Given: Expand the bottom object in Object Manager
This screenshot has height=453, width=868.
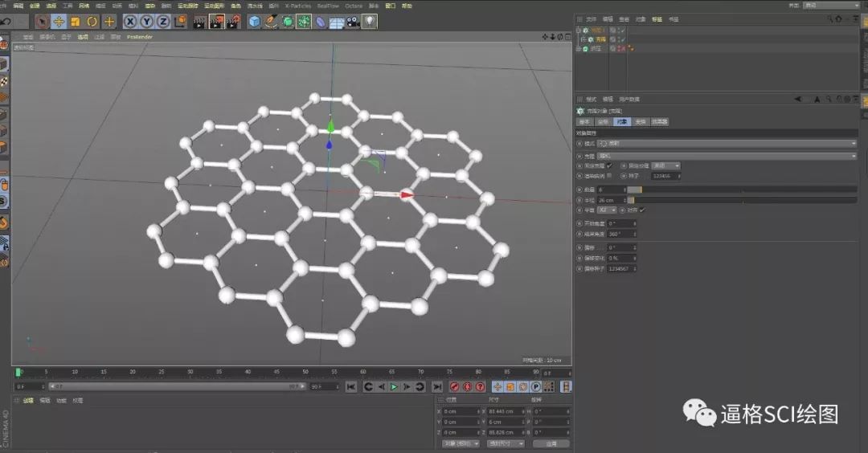Looking at the screenshot, I should (x=579, y=49).
